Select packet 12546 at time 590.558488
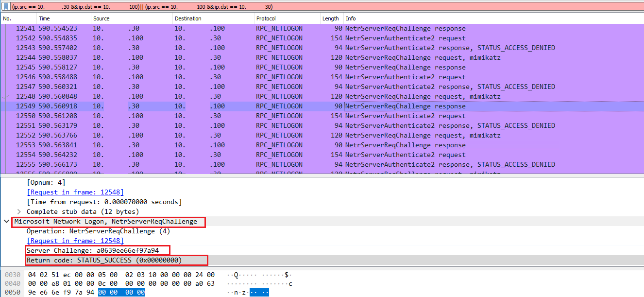Image resolution: width=644 pixels, height=297 pixels. click(322, 77)
